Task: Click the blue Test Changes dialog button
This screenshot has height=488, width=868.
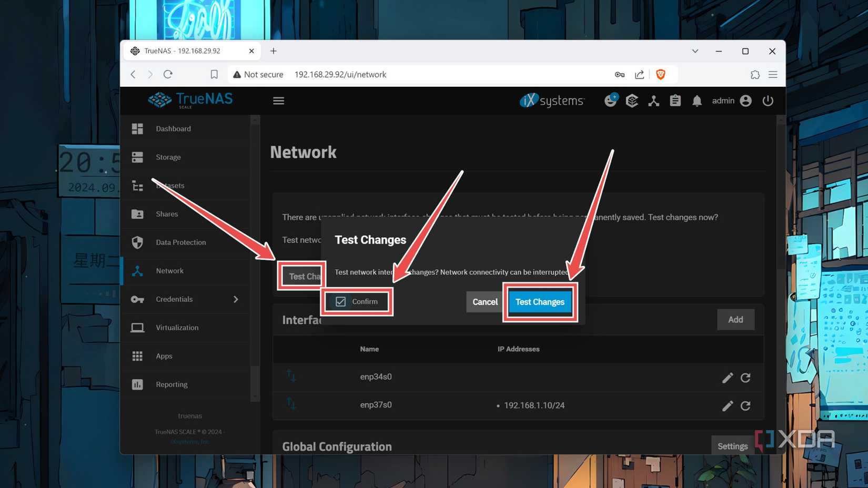Action: tap(540, 302)
